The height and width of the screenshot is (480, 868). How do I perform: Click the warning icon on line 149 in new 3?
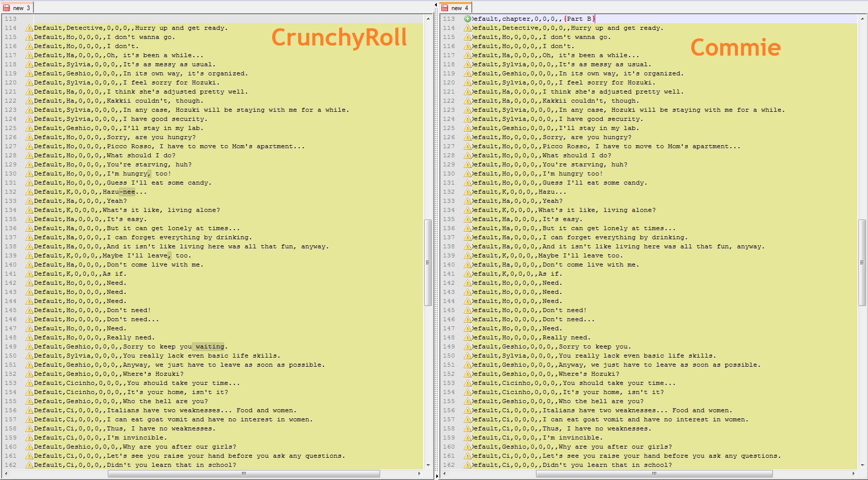29,346
